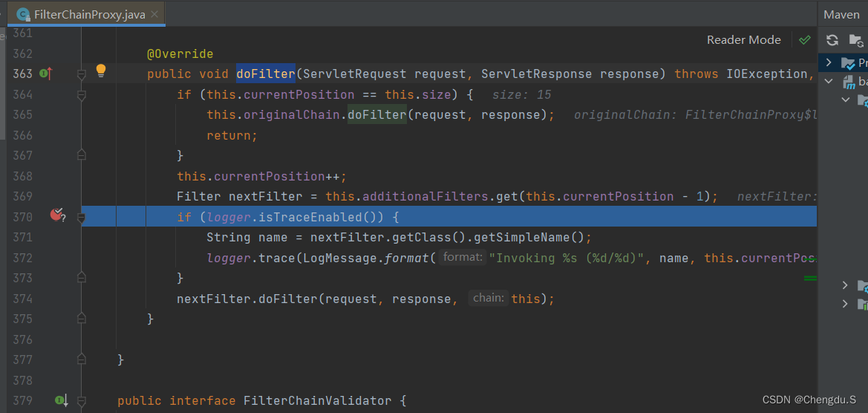Click the Reader Mode label
Screen dimensions: 868x413
click(x=743, y=40)
